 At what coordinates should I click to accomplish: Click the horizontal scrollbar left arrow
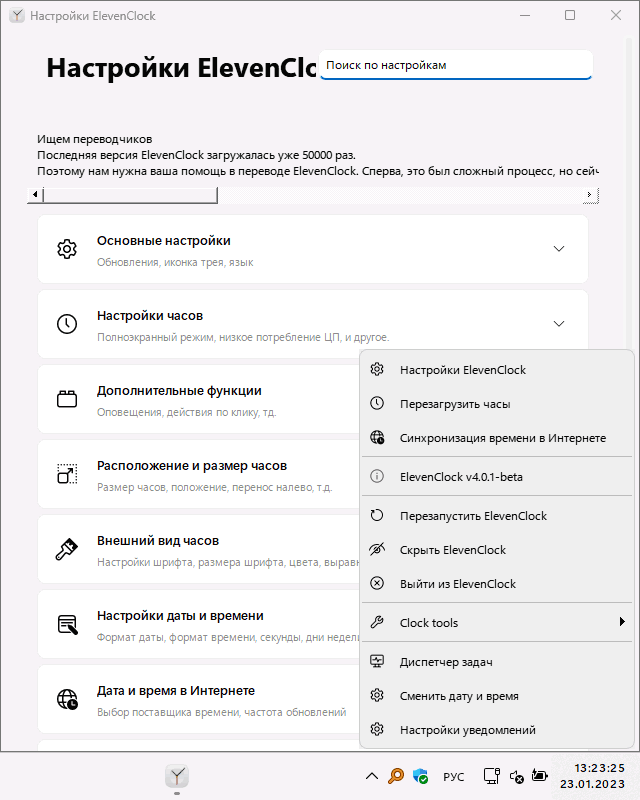point(35,194)
